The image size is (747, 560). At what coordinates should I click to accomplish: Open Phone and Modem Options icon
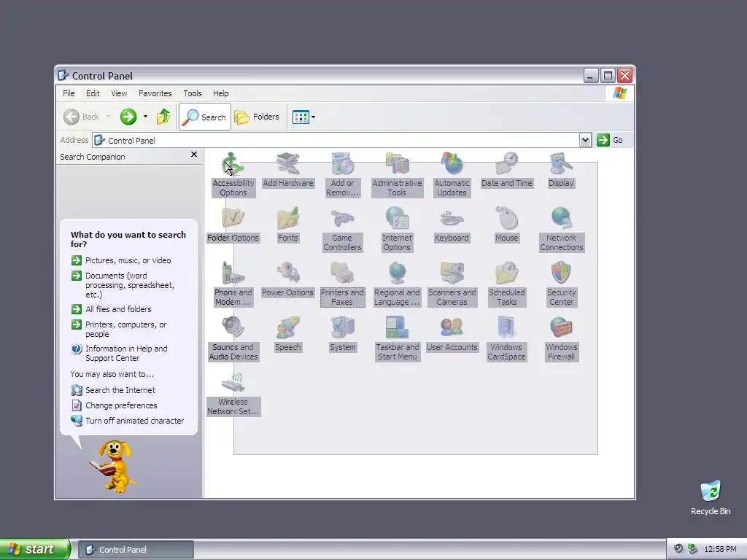(233, 284)
